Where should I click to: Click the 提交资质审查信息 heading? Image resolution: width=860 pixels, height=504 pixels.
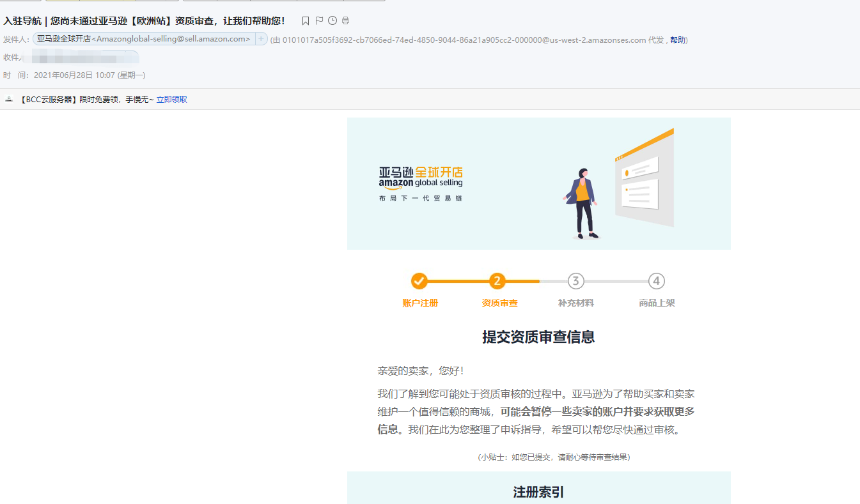pos(538,337)
